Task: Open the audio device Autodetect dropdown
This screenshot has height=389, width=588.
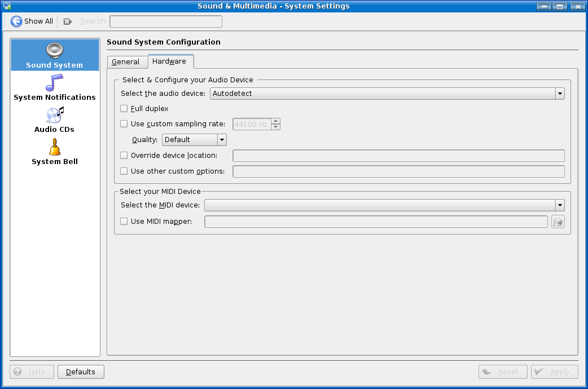Action: click(x=387, y=94)
